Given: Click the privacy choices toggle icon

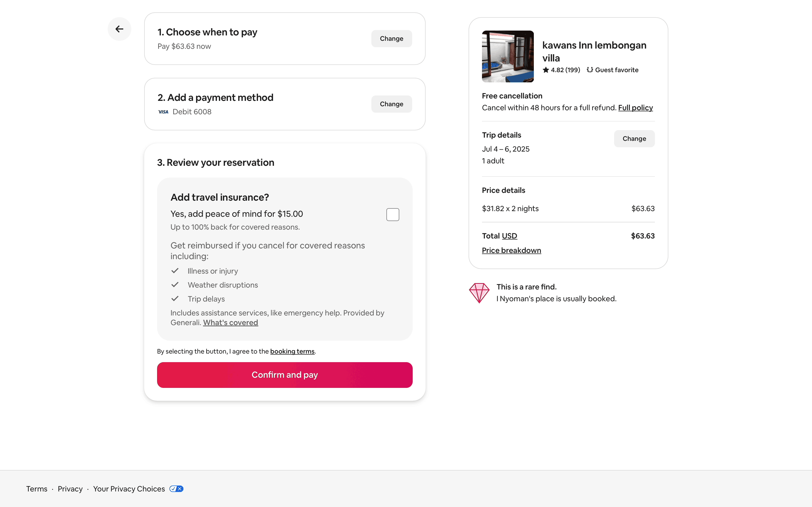Looking at the screenshot, I should pyautogui.click(x=176, y=488).
